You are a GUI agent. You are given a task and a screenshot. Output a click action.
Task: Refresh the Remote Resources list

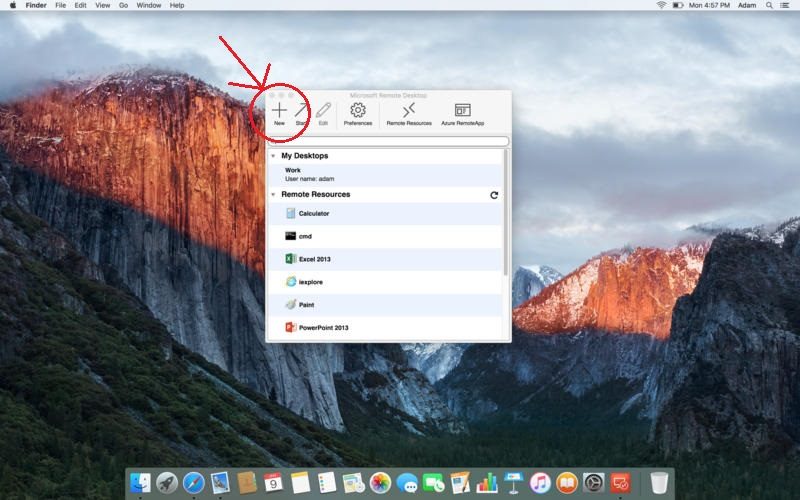494,195
